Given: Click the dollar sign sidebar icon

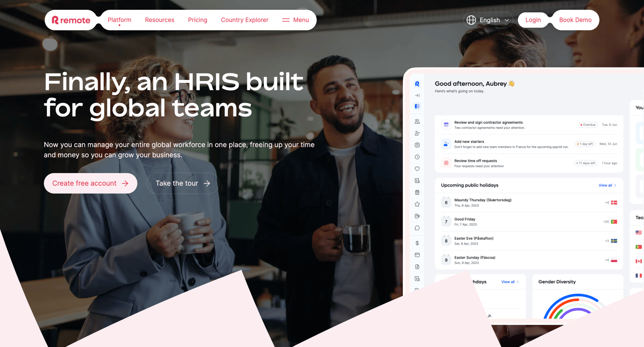Looking at the screenshot, I should pyautogui.click(x=417, y=243).
